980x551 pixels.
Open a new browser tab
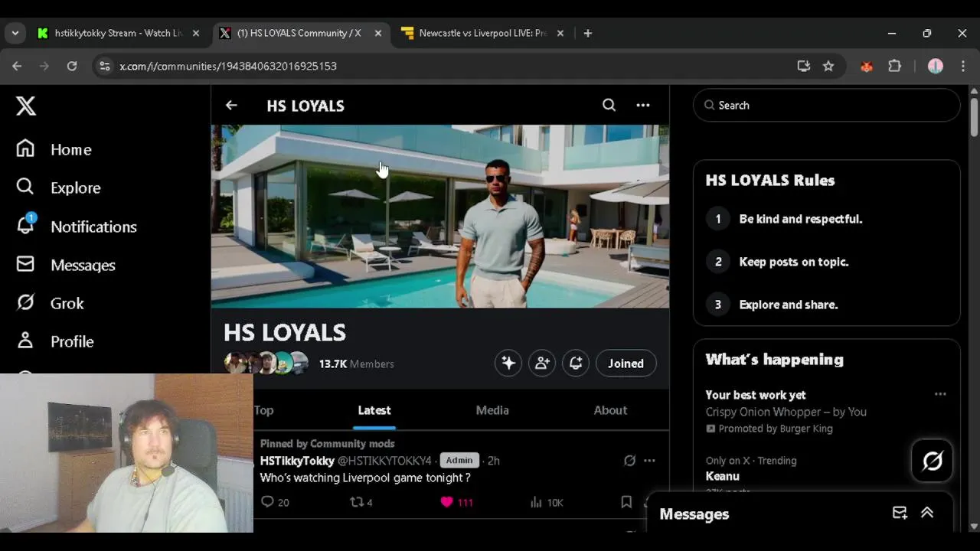588,33
